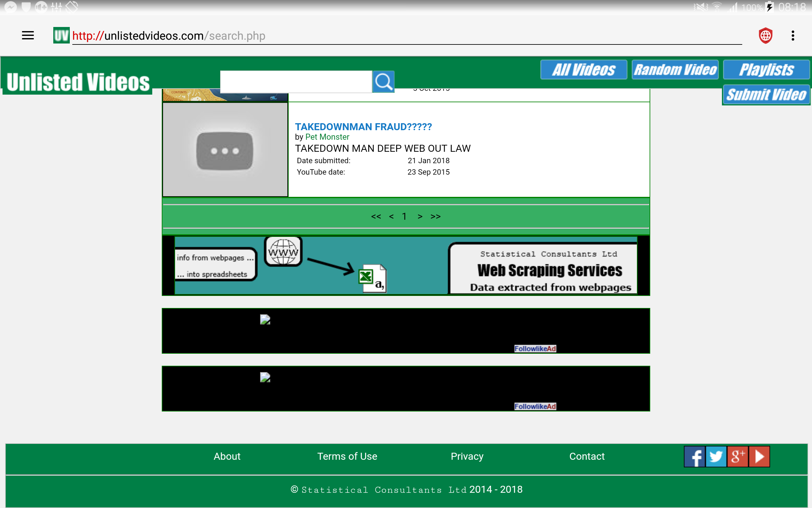Screen dimensions: 812x508
Task: Click the '23 Sep 2015' YouTube date
Action: tap(429, 172)
